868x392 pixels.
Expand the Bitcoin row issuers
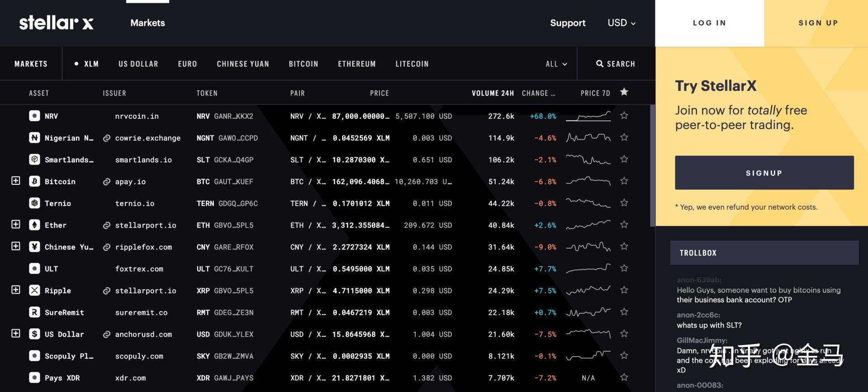click(x=16, y=181)
